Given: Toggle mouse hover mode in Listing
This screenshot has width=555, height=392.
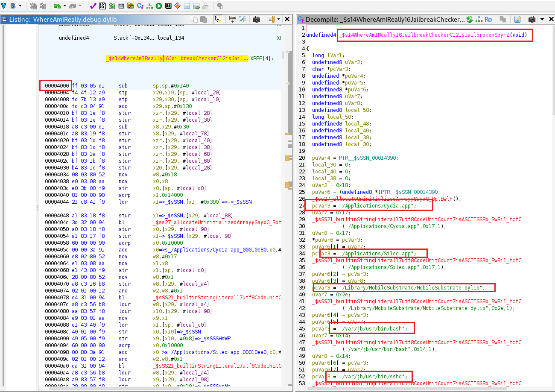Looking at the screenshot, I should 218,19.
